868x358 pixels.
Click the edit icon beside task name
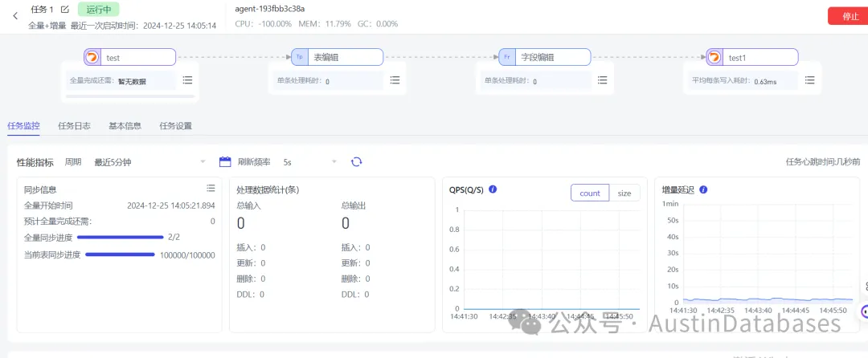(x=65, y=10)
